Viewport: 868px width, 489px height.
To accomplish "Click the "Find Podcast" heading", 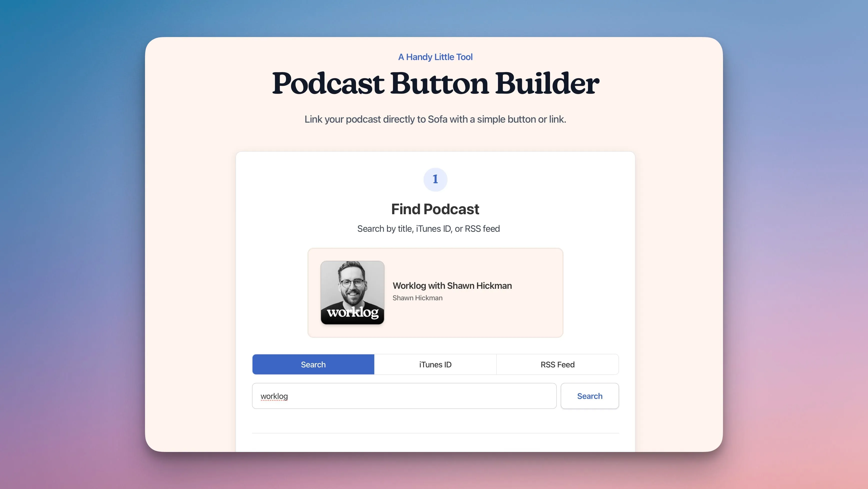I will (x=435, y=209).
